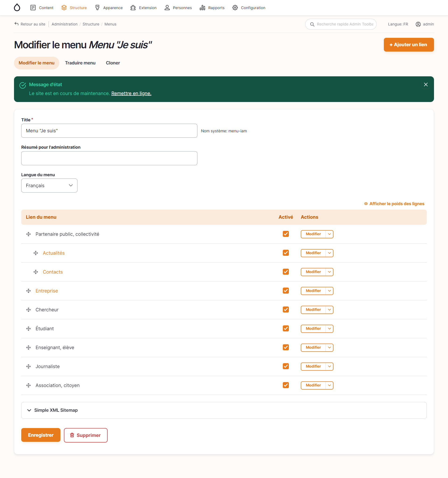448x478 pixels.
Task: Select the Cloner tab
Action: coord(113,63)
